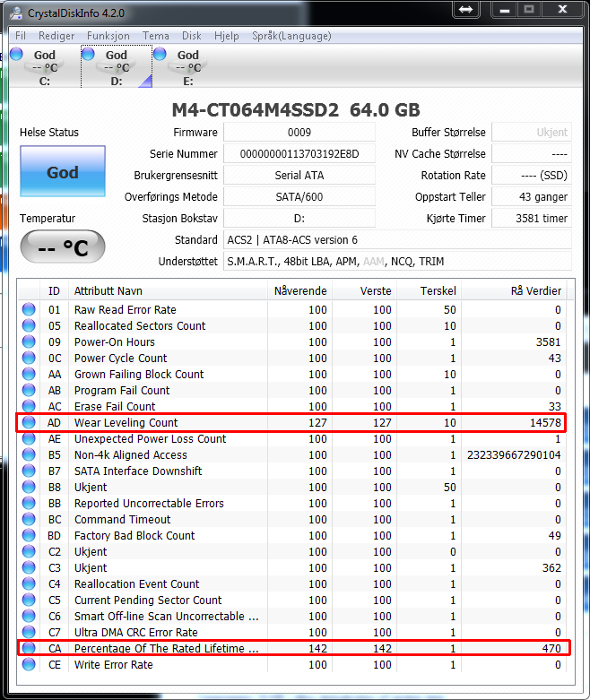Click status icon for Write Error Rate
Viewport: 590px width, 700px height.
point(29,664)
